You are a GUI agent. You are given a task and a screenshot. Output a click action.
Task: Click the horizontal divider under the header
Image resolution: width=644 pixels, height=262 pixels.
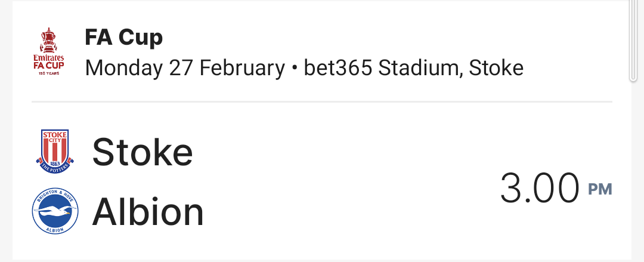click(322, 101)
